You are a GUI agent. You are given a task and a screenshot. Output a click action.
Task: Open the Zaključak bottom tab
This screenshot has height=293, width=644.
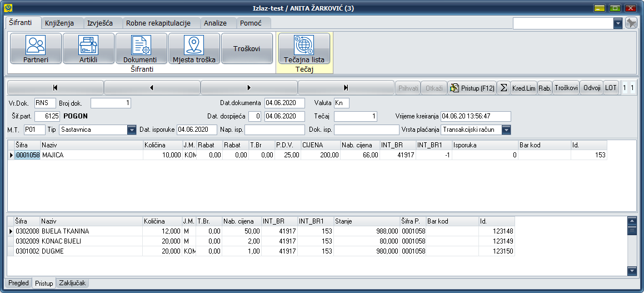[x=73, y=283]
